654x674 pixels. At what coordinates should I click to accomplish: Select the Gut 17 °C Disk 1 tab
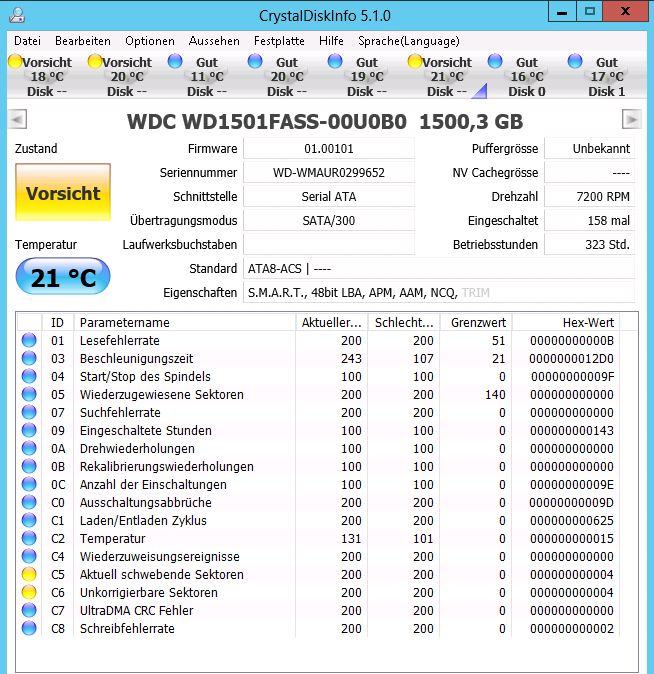point(606,77)
